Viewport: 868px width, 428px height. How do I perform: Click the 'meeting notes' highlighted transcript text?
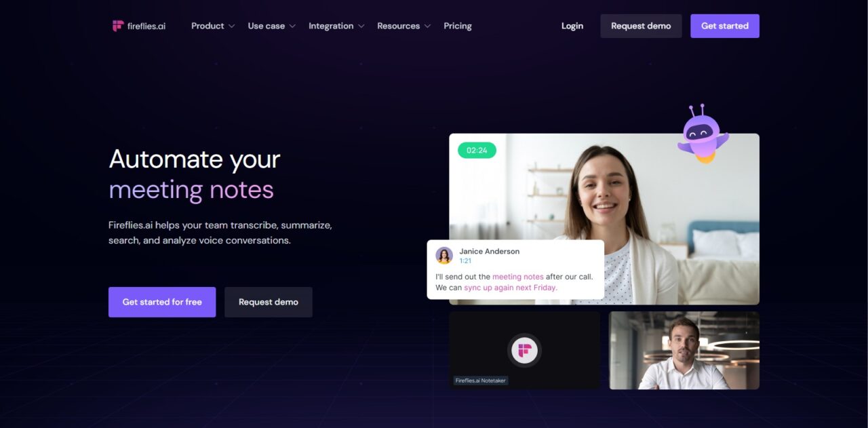click(x=518, y=277)
